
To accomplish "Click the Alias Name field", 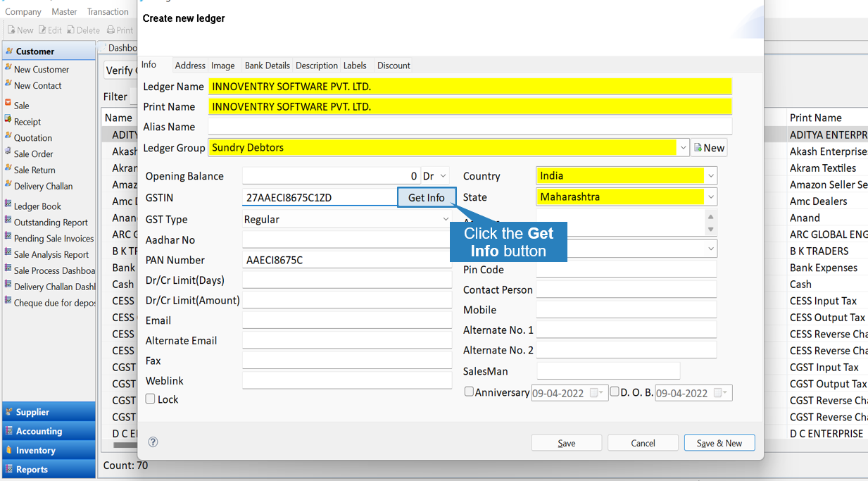I will point(470,127).
